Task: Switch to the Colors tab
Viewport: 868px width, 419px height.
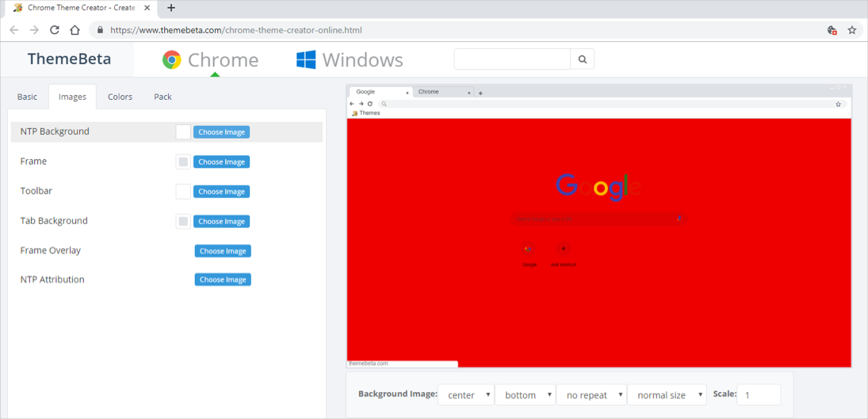Action: click(120, 97)
